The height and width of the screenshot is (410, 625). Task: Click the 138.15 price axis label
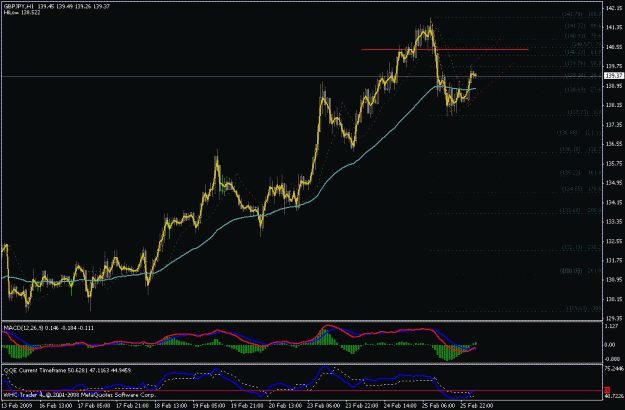click(x=614, y=105)
